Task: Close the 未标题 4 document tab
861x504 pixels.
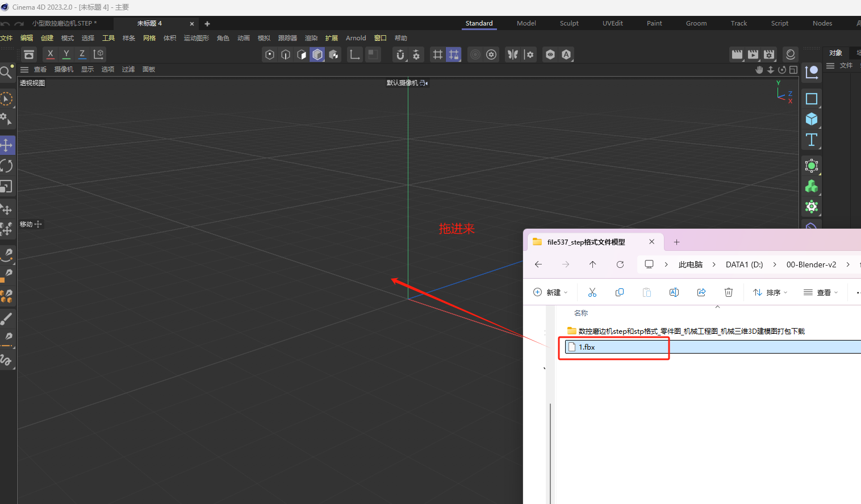Action: click(x=192, y=24)
